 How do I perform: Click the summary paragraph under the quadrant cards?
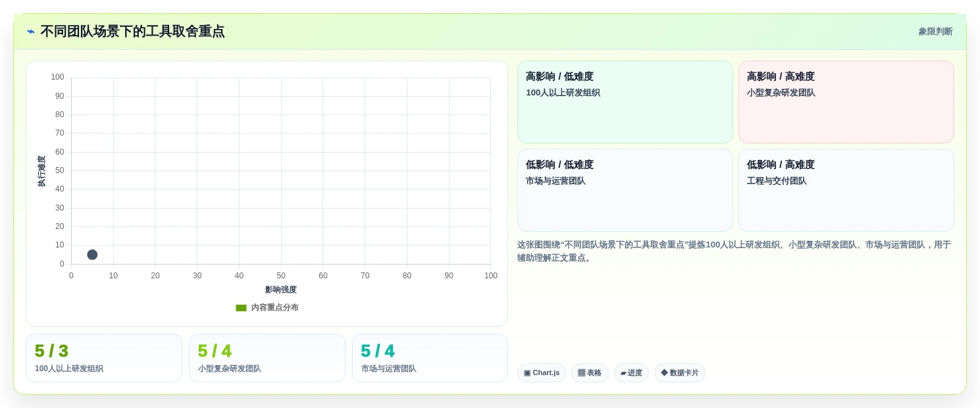coord(734,251)
